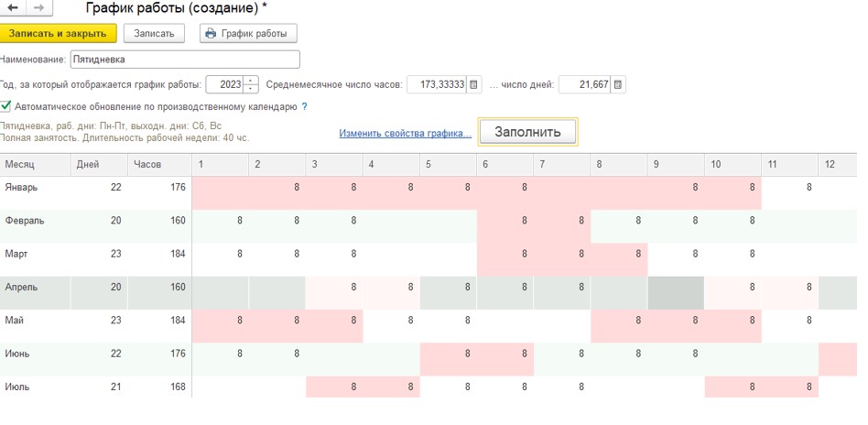
Task: Go forward with the right arrow button
Action: [39, 7]
